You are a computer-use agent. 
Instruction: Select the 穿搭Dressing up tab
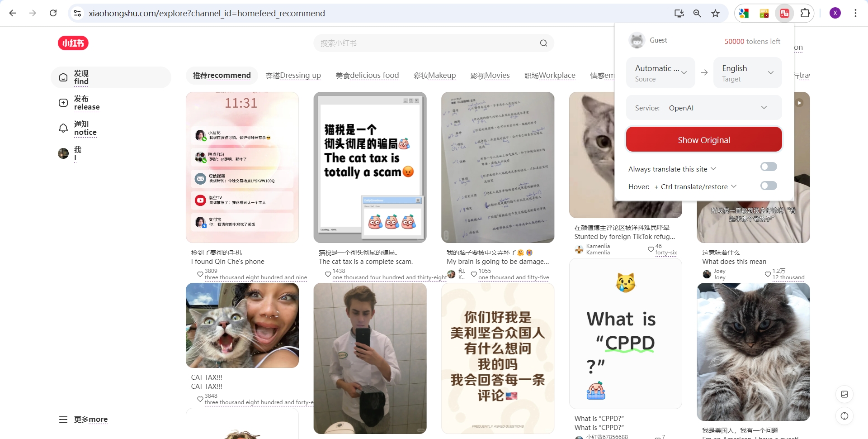point(293,75)
